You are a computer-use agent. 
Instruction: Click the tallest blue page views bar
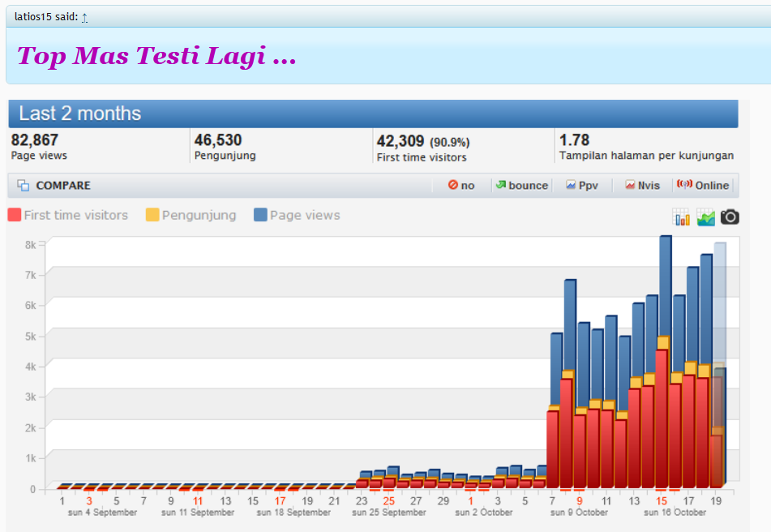tap(666, 285)
